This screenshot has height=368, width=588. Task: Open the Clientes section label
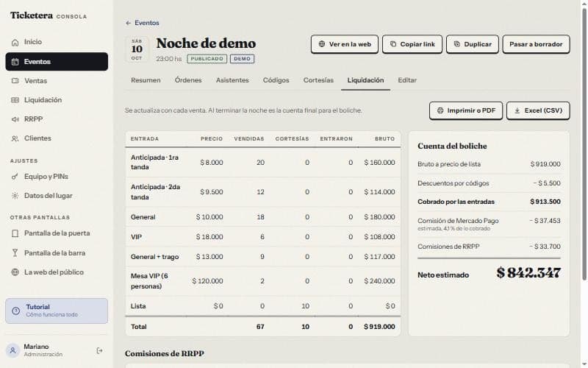coord(37,138)
